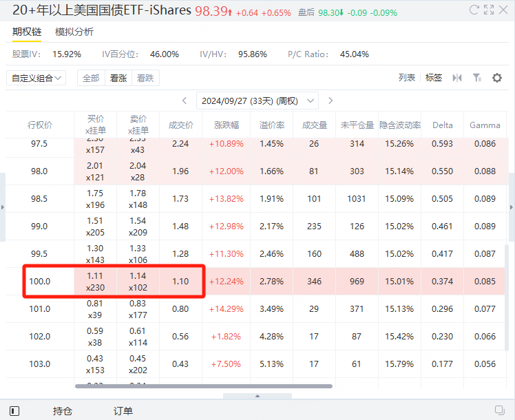515x420 pixels.
Task: Click the sidebar panel icon at bottom left
Action: (14, 411)
